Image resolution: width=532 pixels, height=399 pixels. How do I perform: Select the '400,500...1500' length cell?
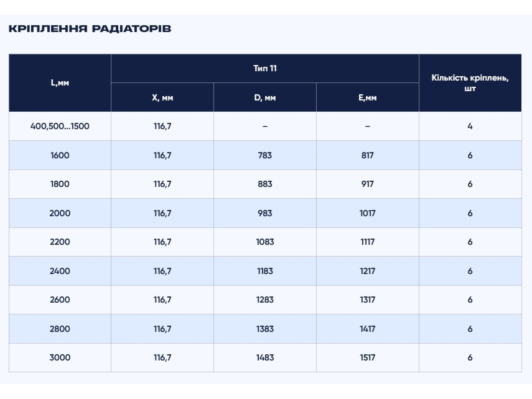[x=60, y=126]
